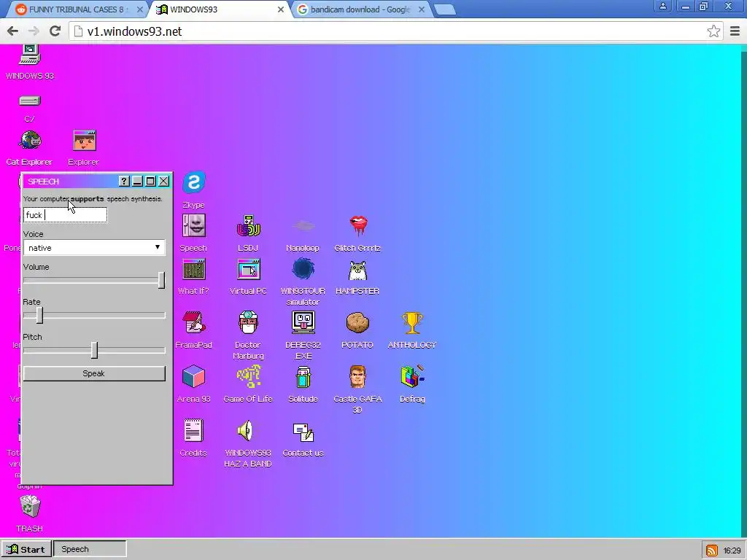Open a new browser tab
The width and height of the screenshot is (747, 560).
445,9
